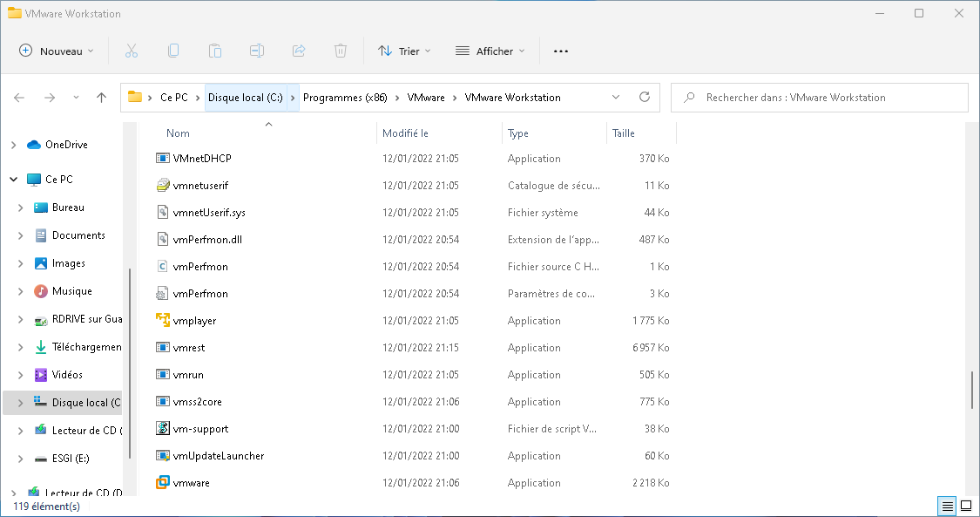This screenshot has height=517, width=980.
Task: Click the Téléchargements download icon
Action: (41, 347)
